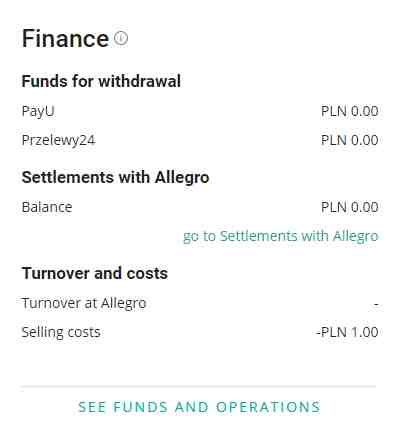
Task: Click the info icon next to Finance
Action: [121, 38]
